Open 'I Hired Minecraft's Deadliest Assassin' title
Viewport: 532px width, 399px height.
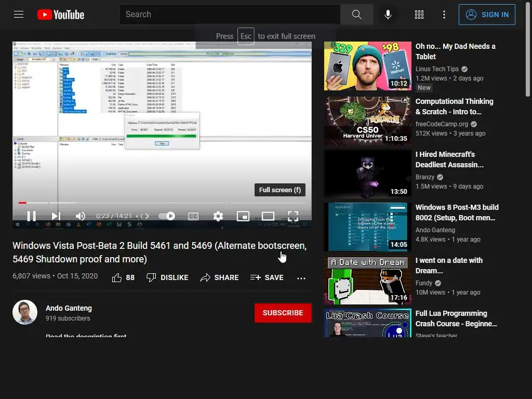[449, 159]
